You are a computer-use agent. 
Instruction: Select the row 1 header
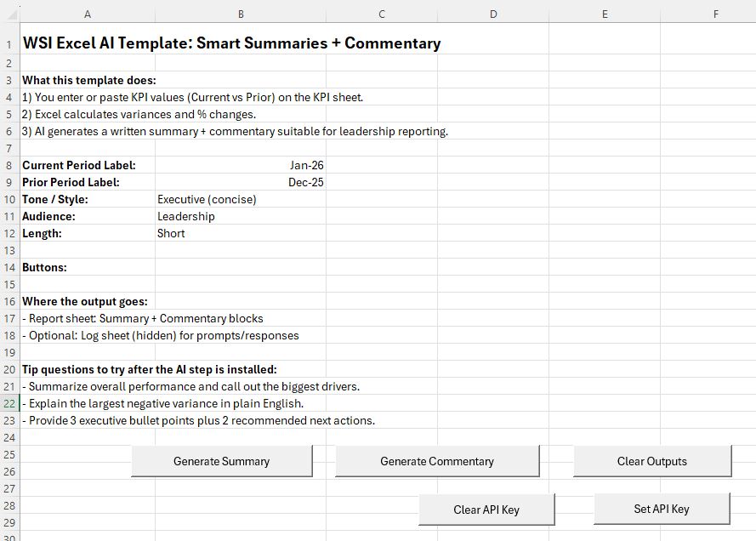click(9, 44)
